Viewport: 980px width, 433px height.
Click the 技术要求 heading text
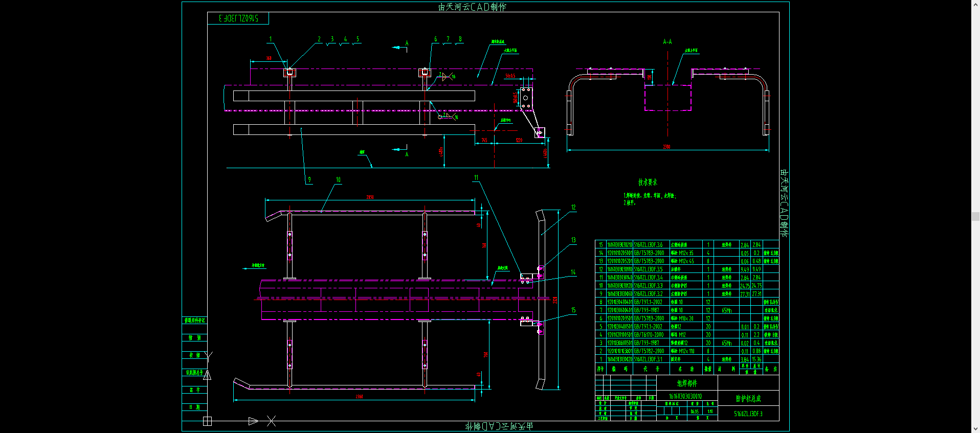(x=648, y=183)
